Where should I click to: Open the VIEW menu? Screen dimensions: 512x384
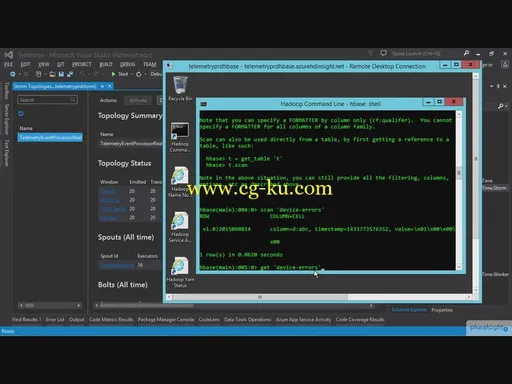tap(43, 64)
